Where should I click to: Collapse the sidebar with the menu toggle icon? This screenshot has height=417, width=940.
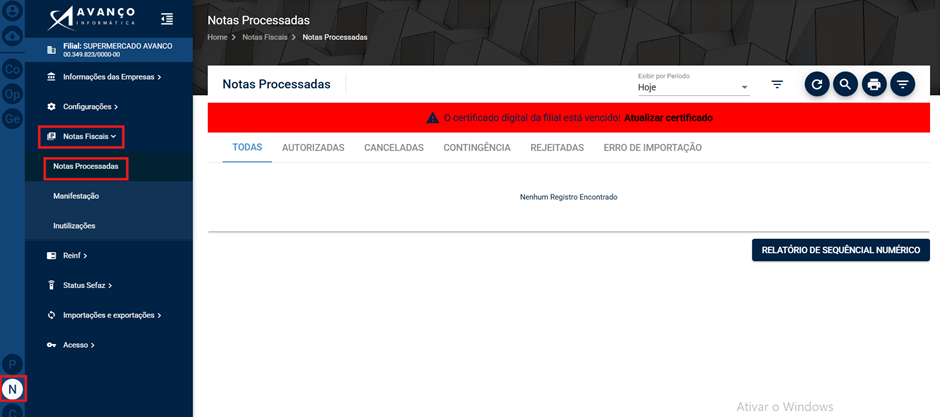[167, 19]
